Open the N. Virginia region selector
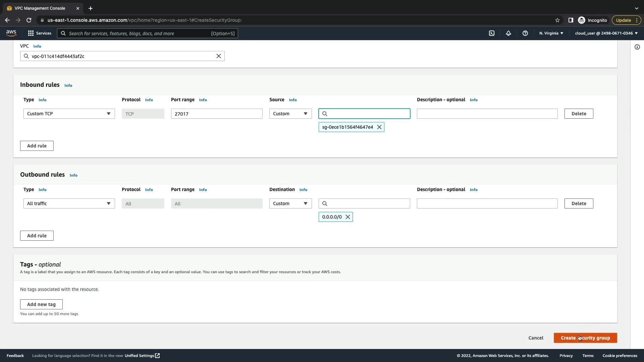 (551, 33)
